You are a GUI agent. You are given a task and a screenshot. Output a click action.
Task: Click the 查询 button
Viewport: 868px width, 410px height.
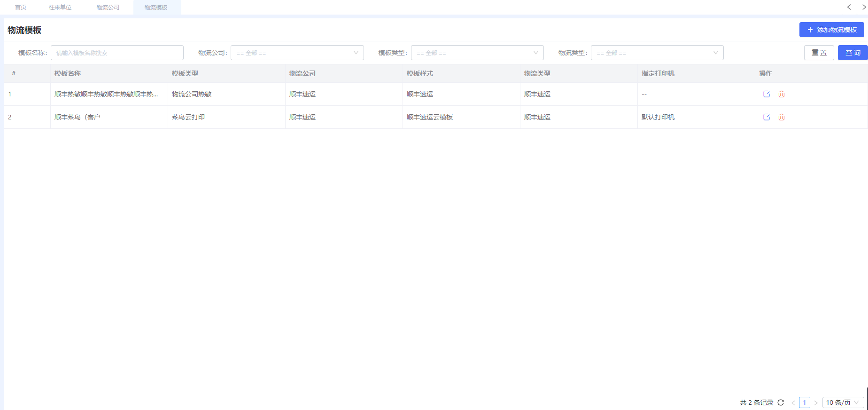click(853, 53)
